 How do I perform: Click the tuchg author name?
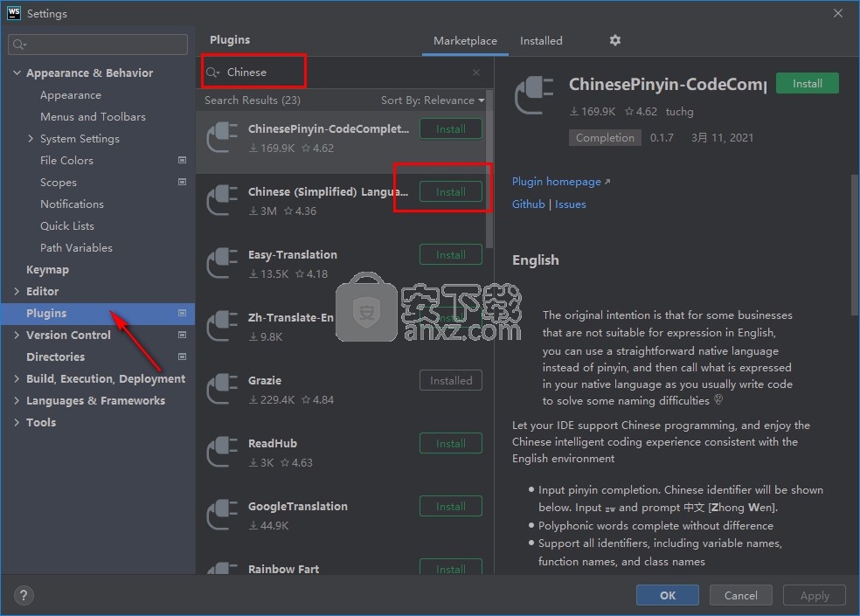click(x=679, y=111)
